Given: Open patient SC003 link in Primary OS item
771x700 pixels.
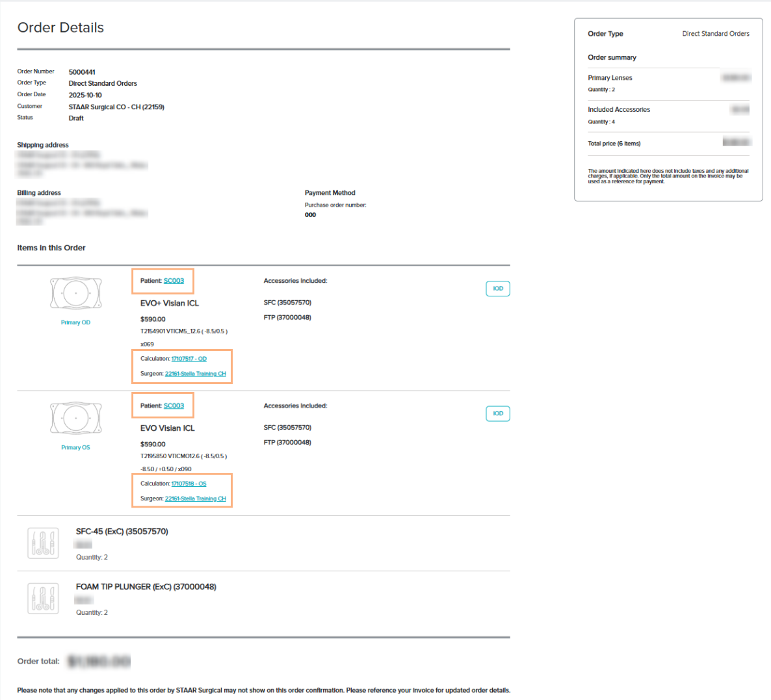Looking at the screenshot, I should pyautogui.click(x=174, y=406).
